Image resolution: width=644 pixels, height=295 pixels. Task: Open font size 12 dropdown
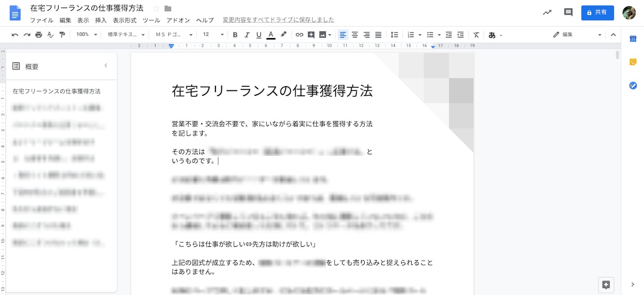tap(213, 34)
